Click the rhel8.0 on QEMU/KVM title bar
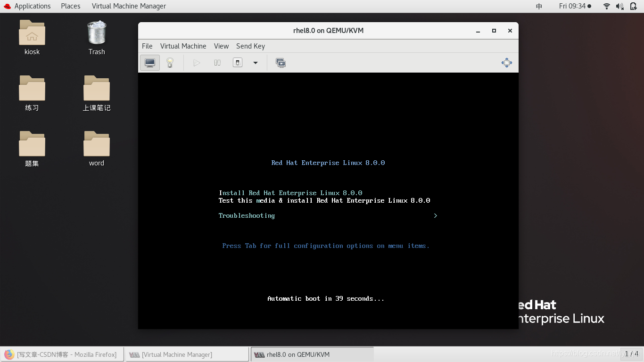The height and width of the screenshot is (362, 644). (328, 31)
